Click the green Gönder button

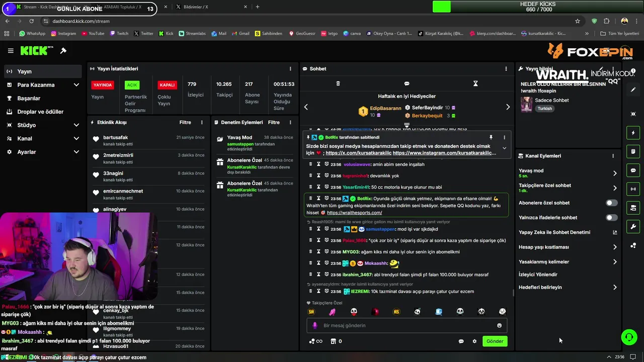point(495,341)
